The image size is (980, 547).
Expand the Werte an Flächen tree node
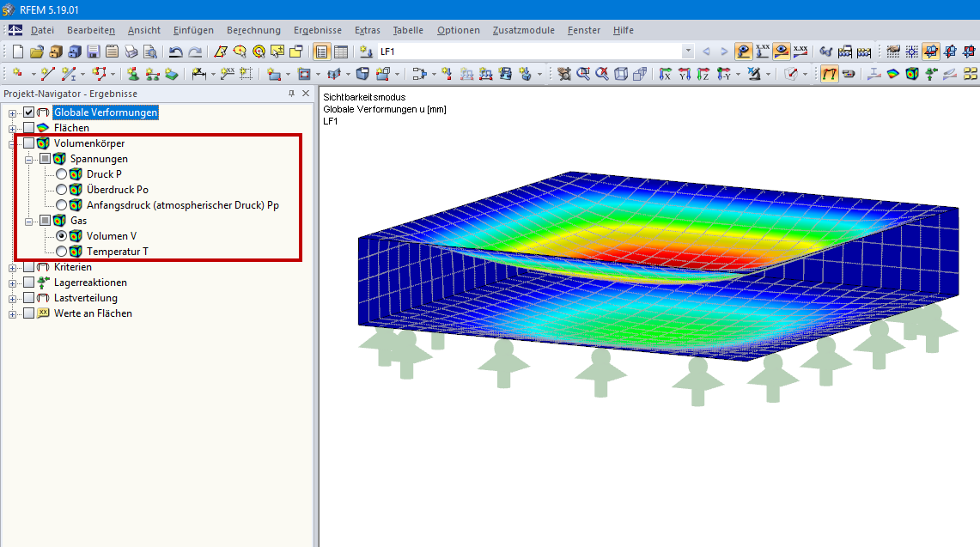point(12,314)
